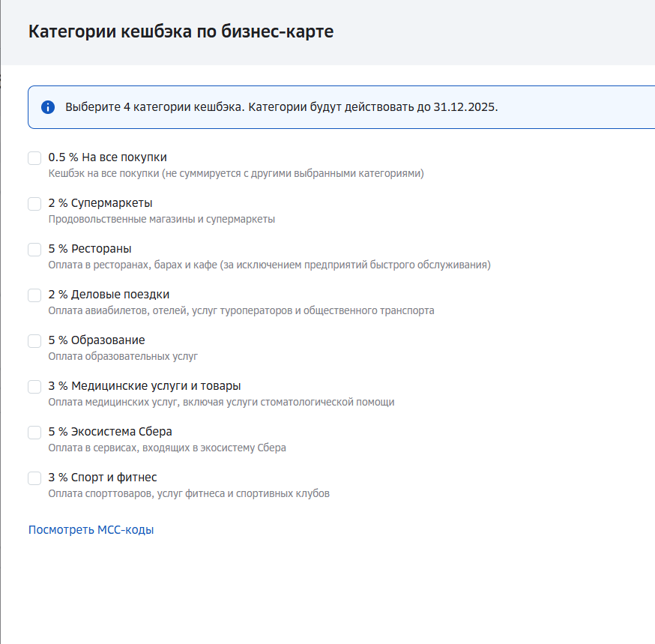Click the 'Образование' category label
The height and width of the screenshot is (644, 655).
coord(97,340)
